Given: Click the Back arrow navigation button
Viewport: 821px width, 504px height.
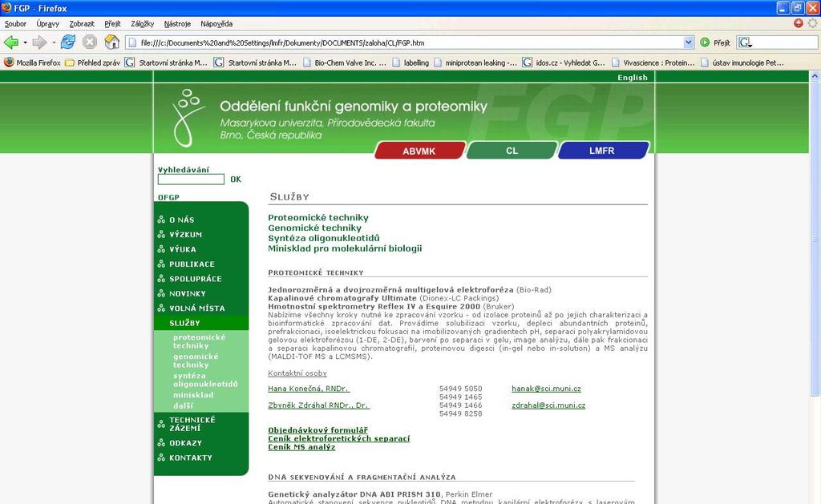Looking at the screenshot, I should [x=10, y=42].
